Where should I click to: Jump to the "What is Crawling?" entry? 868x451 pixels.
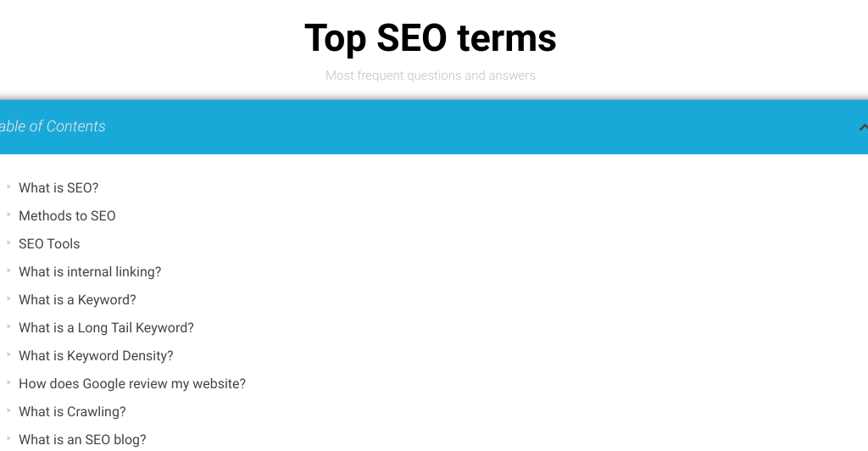72,412
